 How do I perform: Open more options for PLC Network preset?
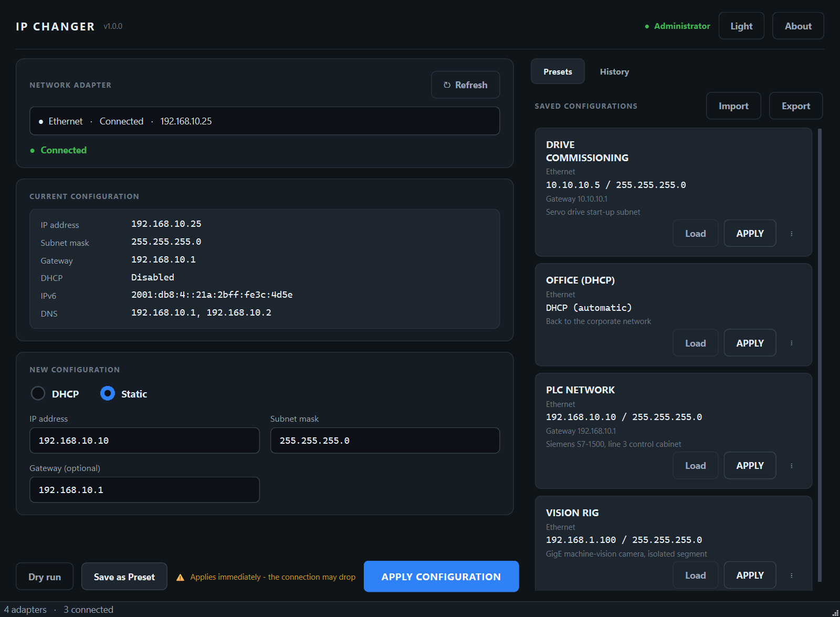pyautogui.click(x=791, y=466)
